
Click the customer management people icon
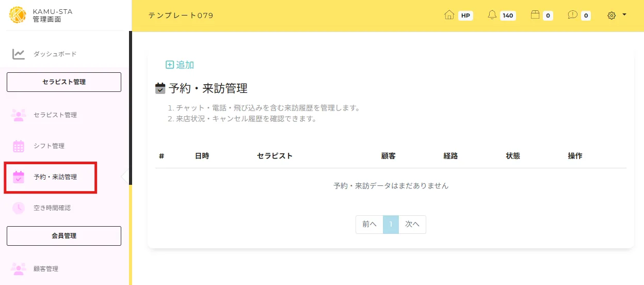(x=19, y=269)
